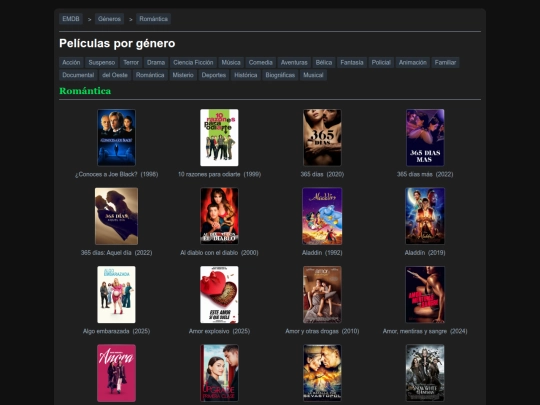Click title text 365 días más (2022)
This screenshot has width=540, height=405.
pos(425,174)
